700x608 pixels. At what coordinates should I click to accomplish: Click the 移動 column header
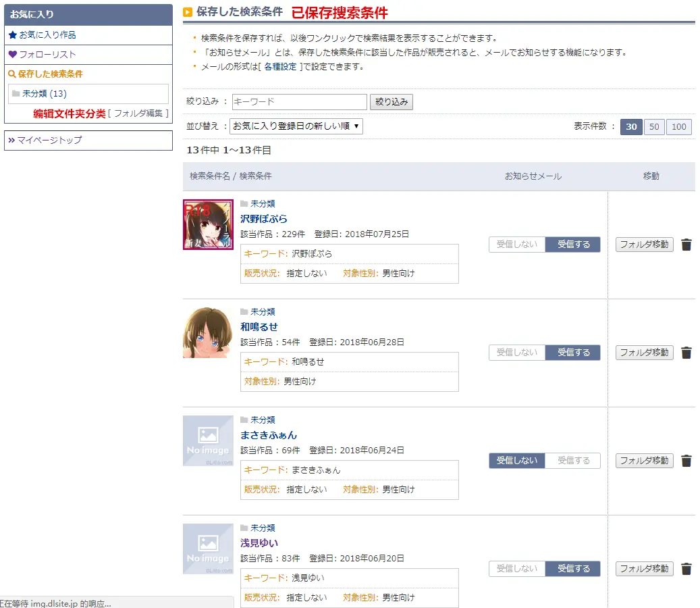click(651, 176)
